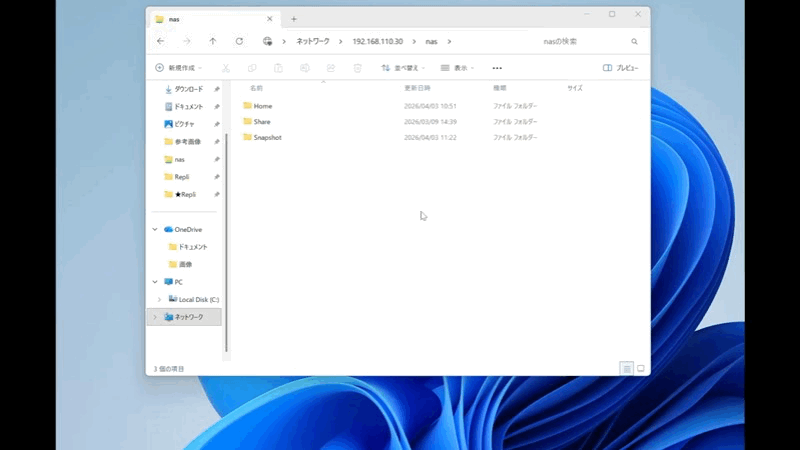Click pin icon next to ピクチャ
The width and height of the screenshot is (800, 450).
[x=217, y=124]
